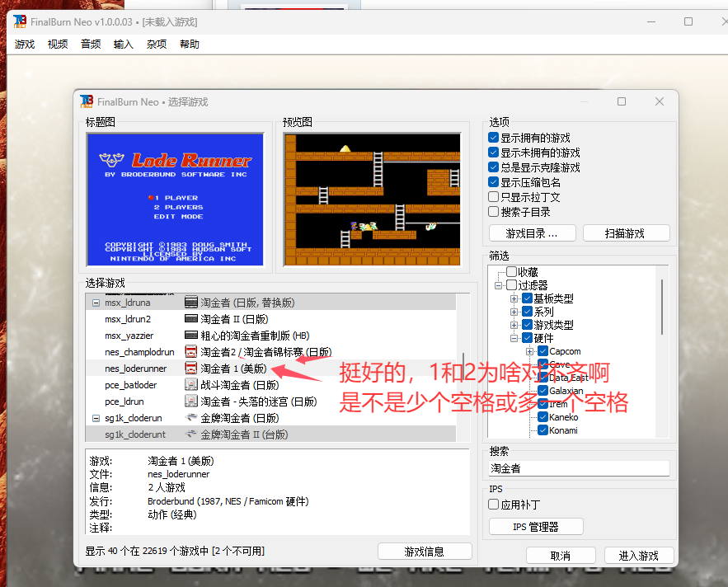The height and width of the screenshot is (587, 728).
Task: Select 金牌淘金者 (日版) row
Action: 270,418
